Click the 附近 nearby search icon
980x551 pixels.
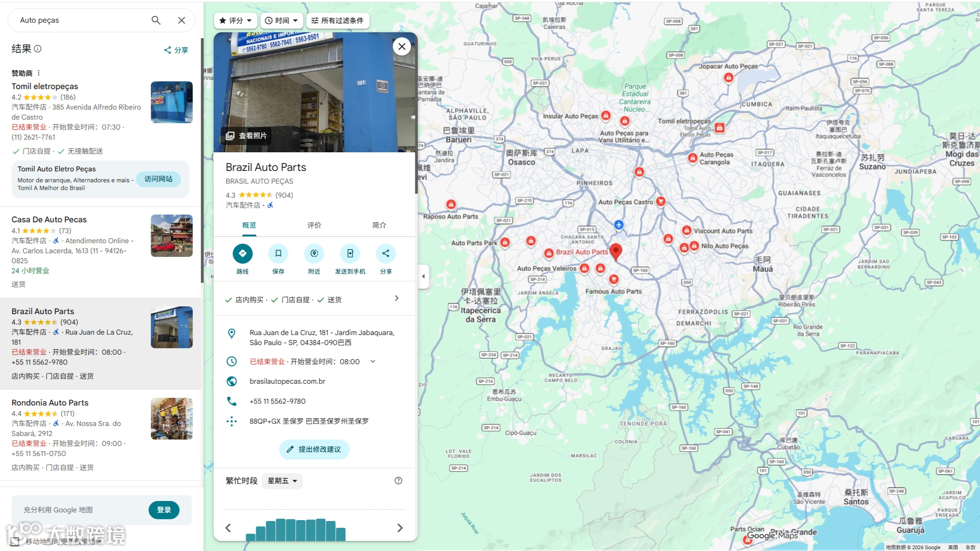[314, 254]
